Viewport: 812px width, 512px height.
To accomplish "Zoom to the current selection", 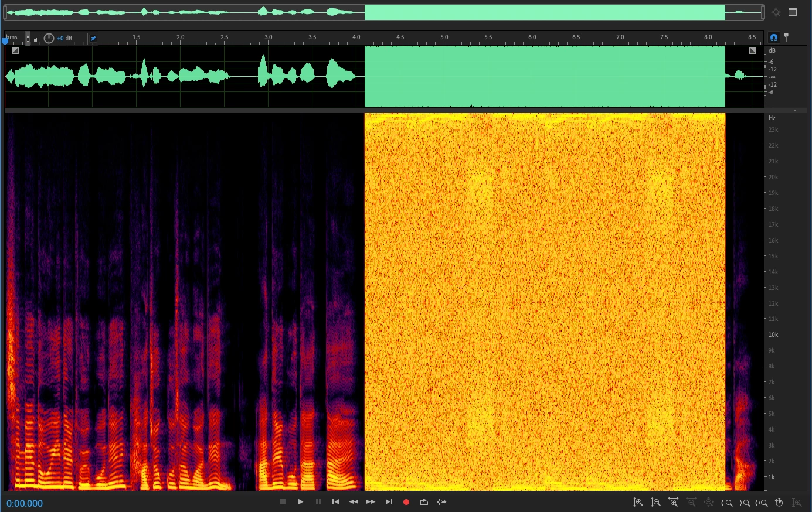I will [x=762, y=503].
